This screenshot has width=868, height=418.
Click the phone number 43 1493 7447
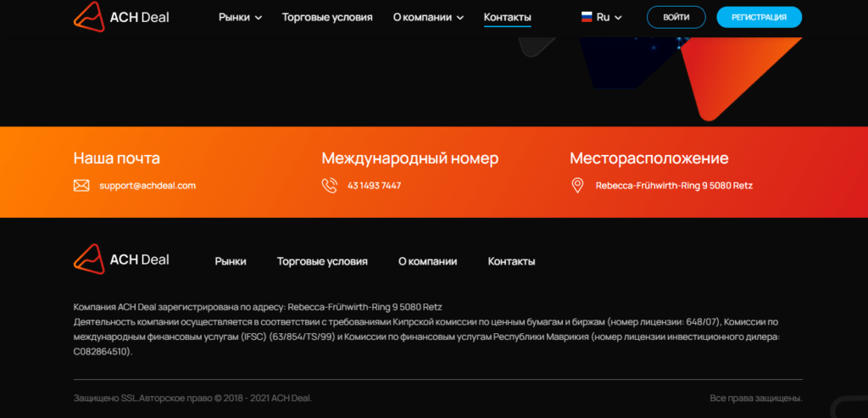374,186
